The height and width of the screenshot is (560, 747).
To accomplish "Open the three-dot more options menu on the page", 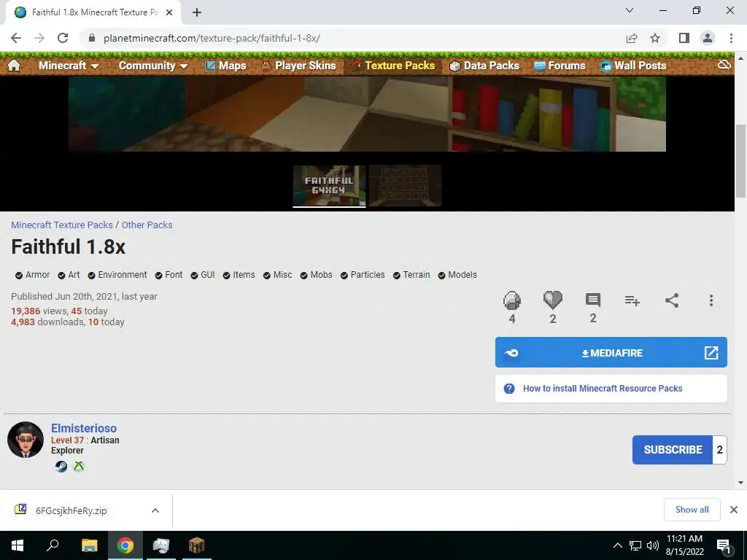I will 711,300.
